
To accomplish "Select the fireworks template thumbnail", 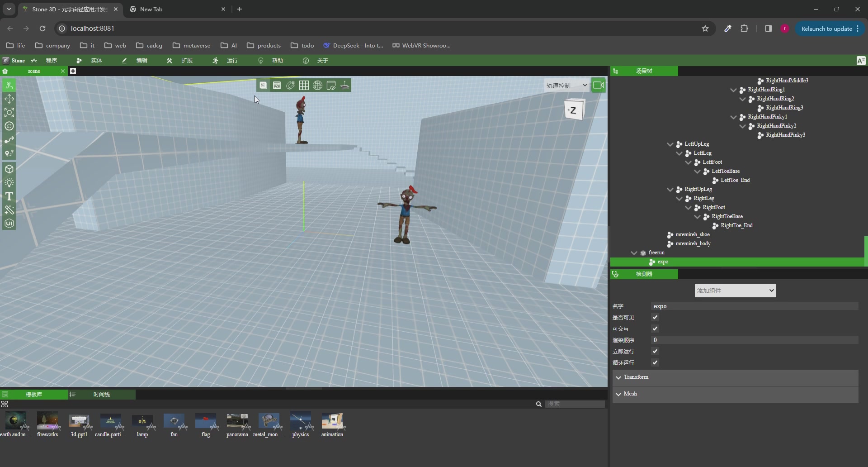I will coord(47,422).
